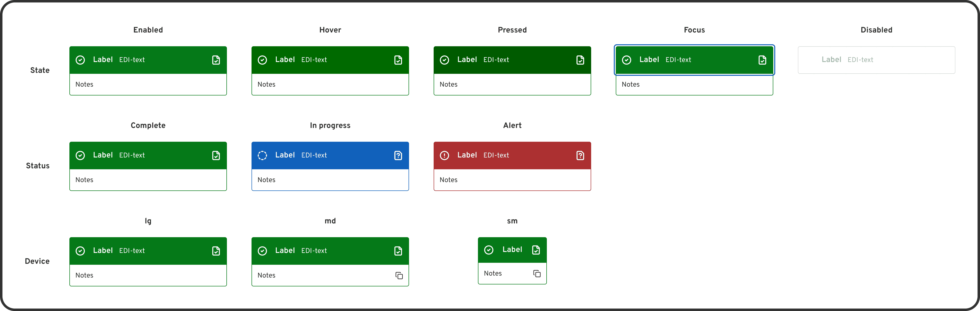Click the dashed progress circle on the In progress card
The width and height of the screenshot is (980, 311).
click(x=262, y=155)
